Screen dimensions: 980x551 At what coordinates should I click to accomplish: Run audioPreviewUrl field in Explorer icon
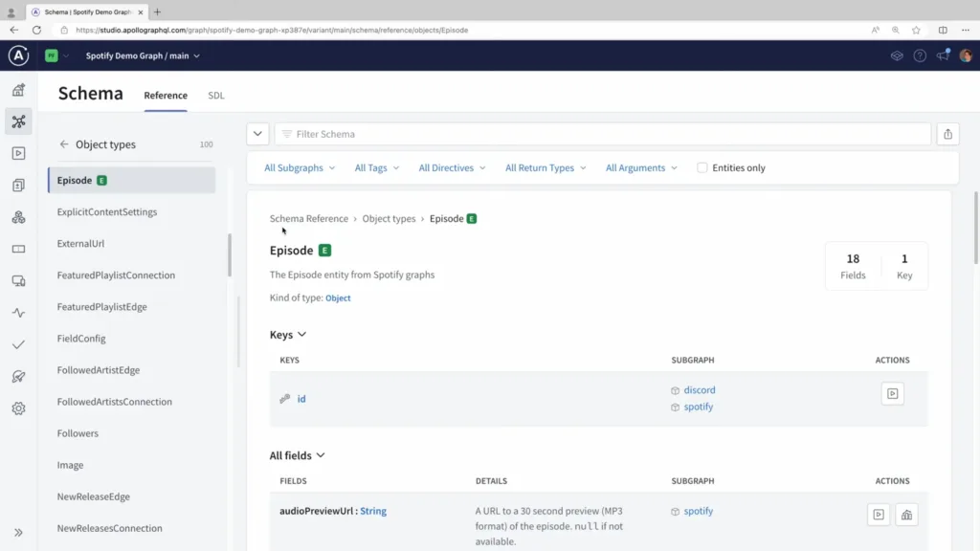(879, 515)
